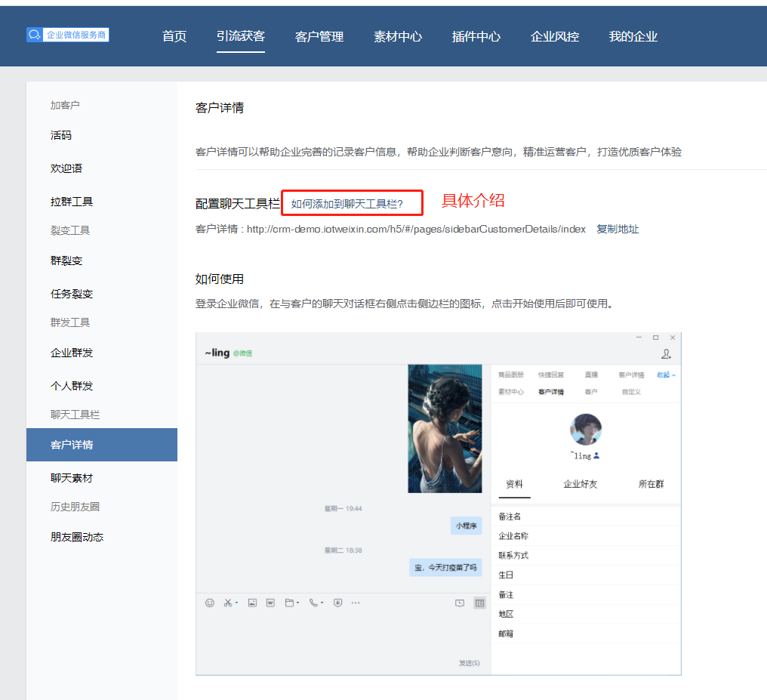Click the scissors screenshot icon in chat toolbar
Screen dimensions: 767x700
point(227,603)
